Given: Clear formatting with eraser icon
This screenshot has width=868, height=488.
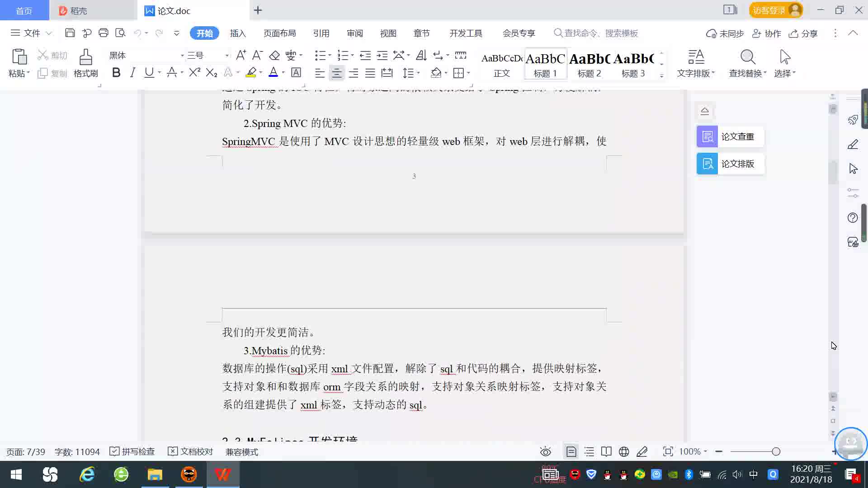Looking at the screenshot, I should pyautogui.click(x=274, y=55).
